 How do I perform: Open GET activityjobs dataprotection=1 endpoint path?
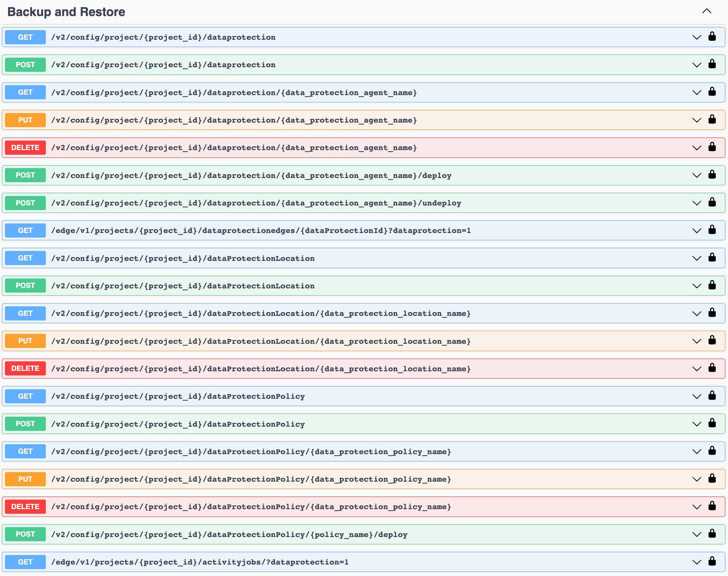tap(200, 562)
